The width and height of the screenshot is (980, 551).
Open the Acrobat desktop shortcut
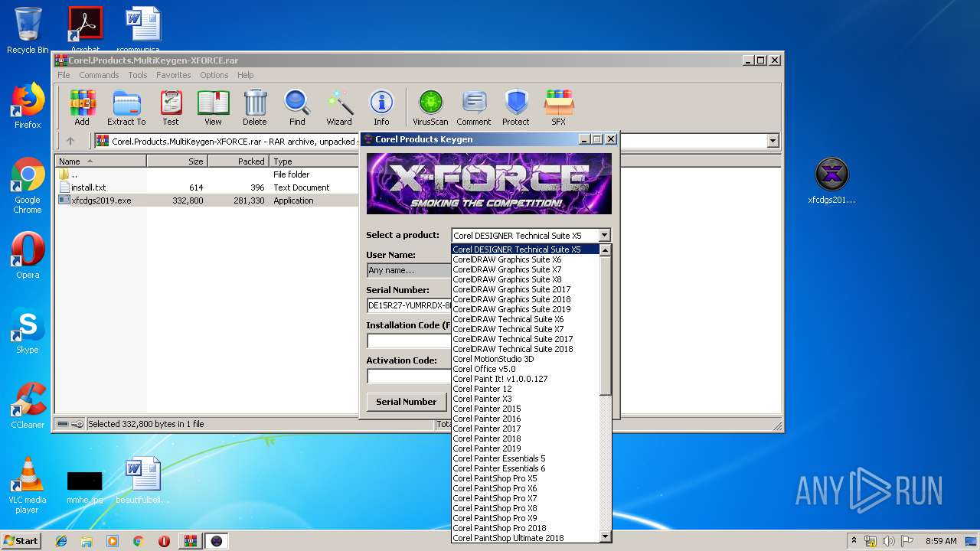pos(85,29)
